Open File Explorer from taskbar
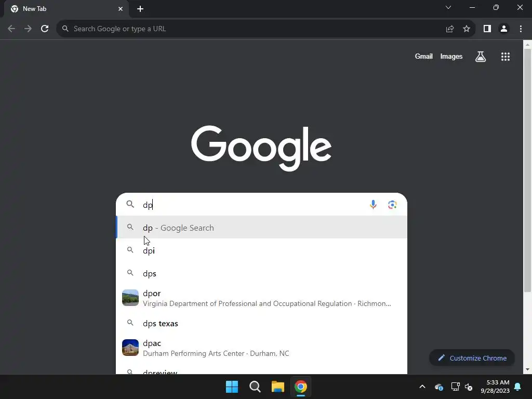 tap(277, 387)
